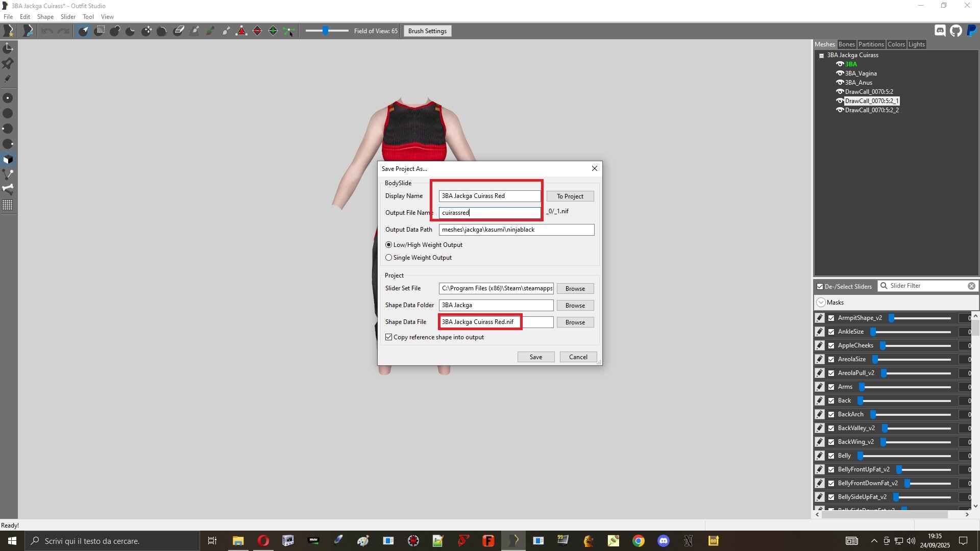Toggle textured cube display mode

click(x=8, y=159)
